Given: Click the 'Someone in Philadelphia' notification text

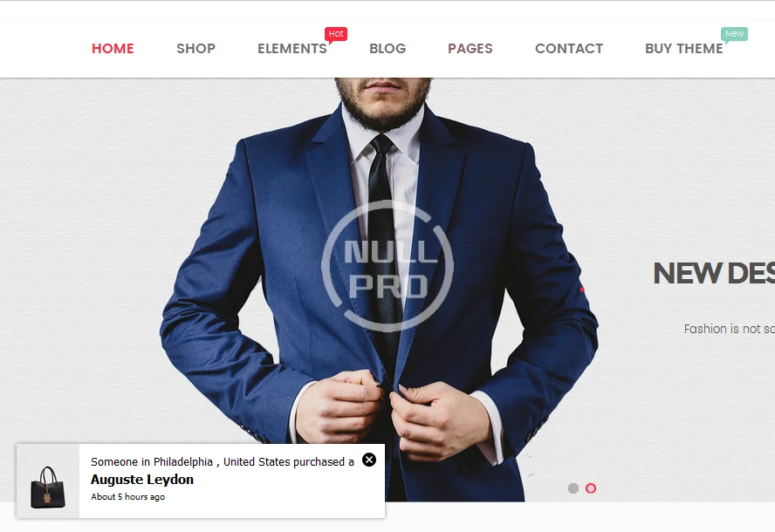Looking at the screenshot, I should coord(223,462).
